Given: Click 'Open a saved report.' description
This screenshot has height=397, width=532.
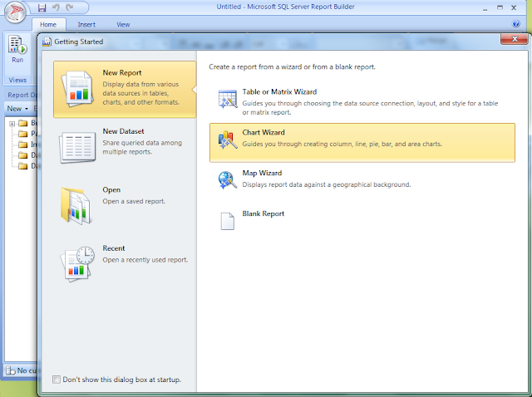Looking at the screenshot, I should click(134, 201).
